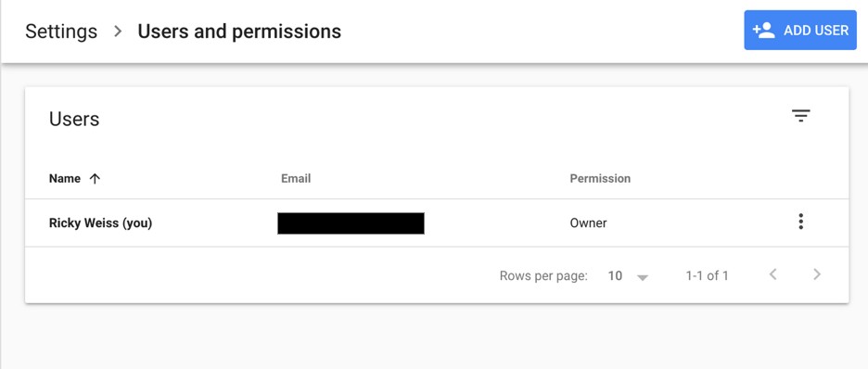Expand the Rows per page dropdown arrow

[642, 277]
